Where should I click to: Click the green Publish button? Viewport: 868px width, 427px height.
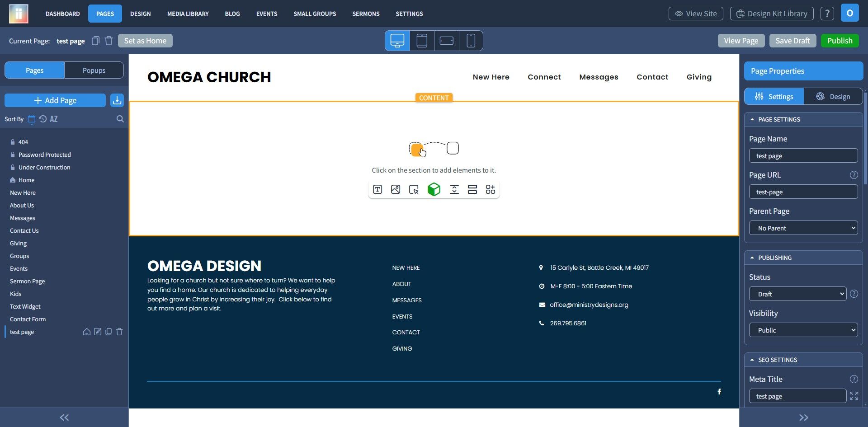tap(840, 41)
